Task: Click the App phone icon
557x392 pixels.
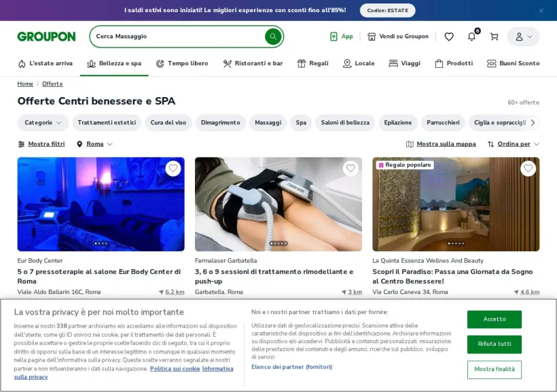Action: (334, 36)
